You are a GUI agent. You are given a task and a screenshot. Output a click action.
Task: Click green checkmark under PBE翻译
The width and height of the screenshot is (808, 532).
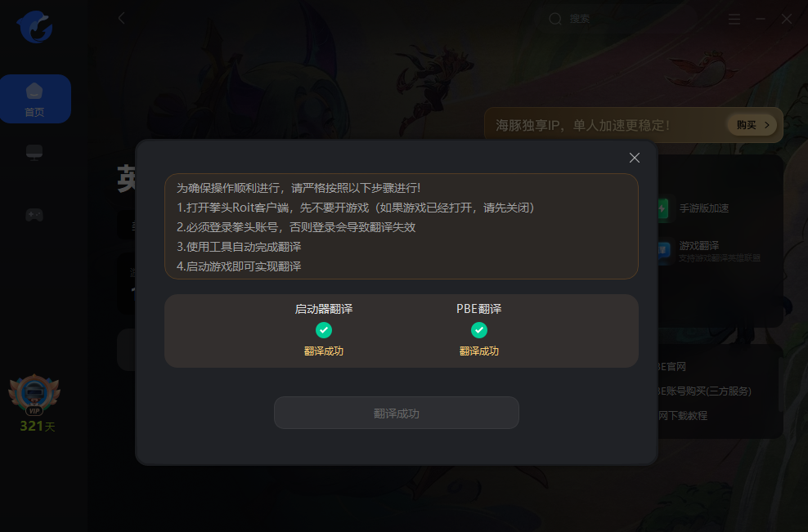click(478, 330)
